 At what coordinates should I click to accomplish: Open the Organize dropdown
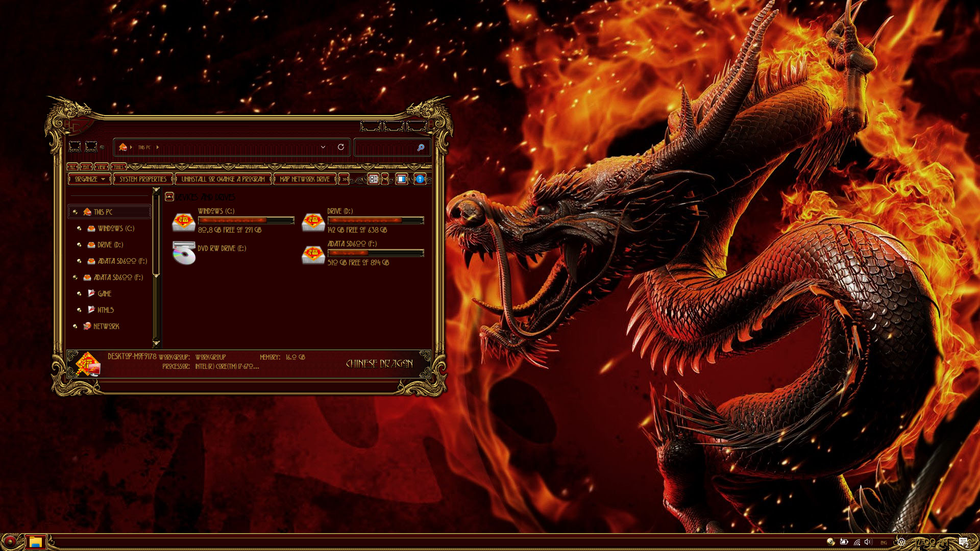click(89, 179)
